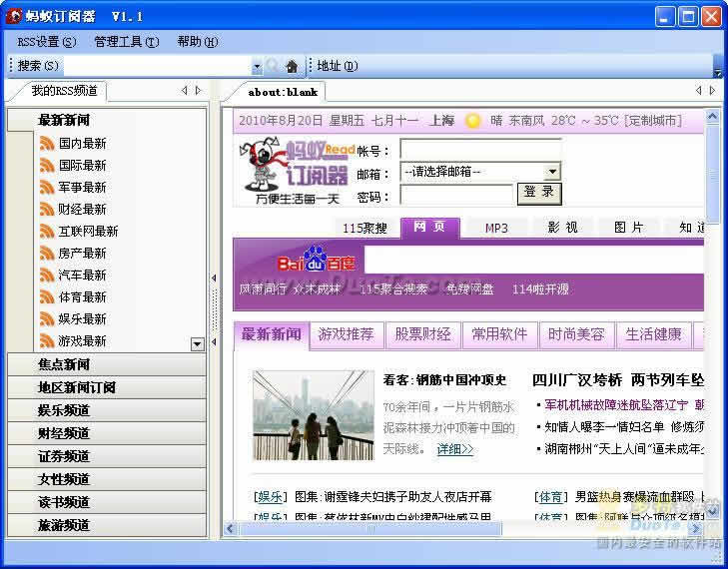Click the Baidu search input box
This screenshot has width=728, height=569.
coord(534,260)
